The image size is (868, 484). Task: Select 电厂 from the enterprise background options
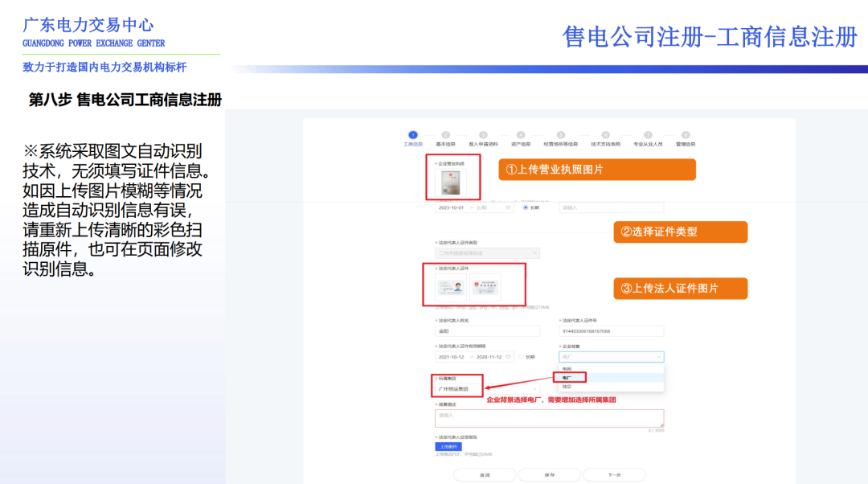tap(567, 377)
